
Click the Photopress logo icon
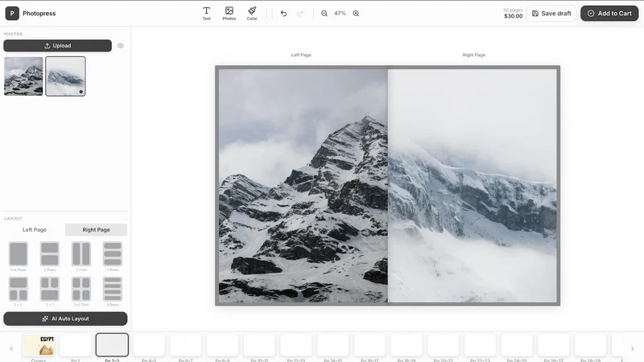tap(12, 13)
